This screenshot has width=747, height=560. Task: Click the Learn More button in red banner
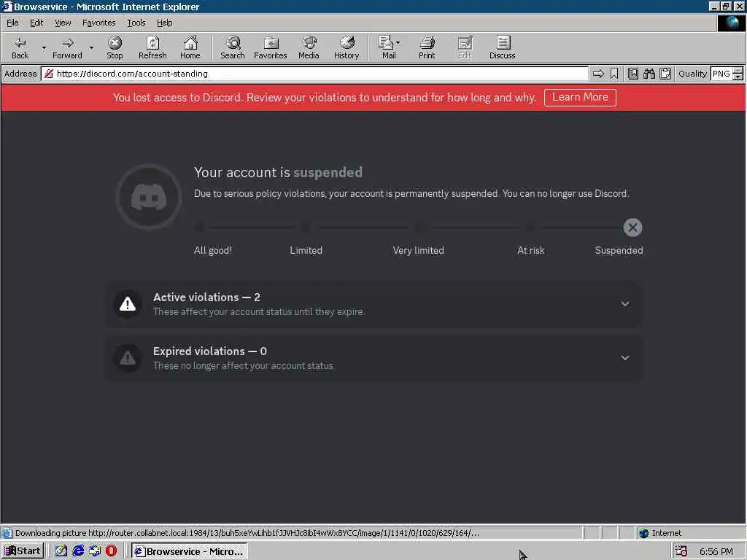pyautogui.click(x=580, y=97)
